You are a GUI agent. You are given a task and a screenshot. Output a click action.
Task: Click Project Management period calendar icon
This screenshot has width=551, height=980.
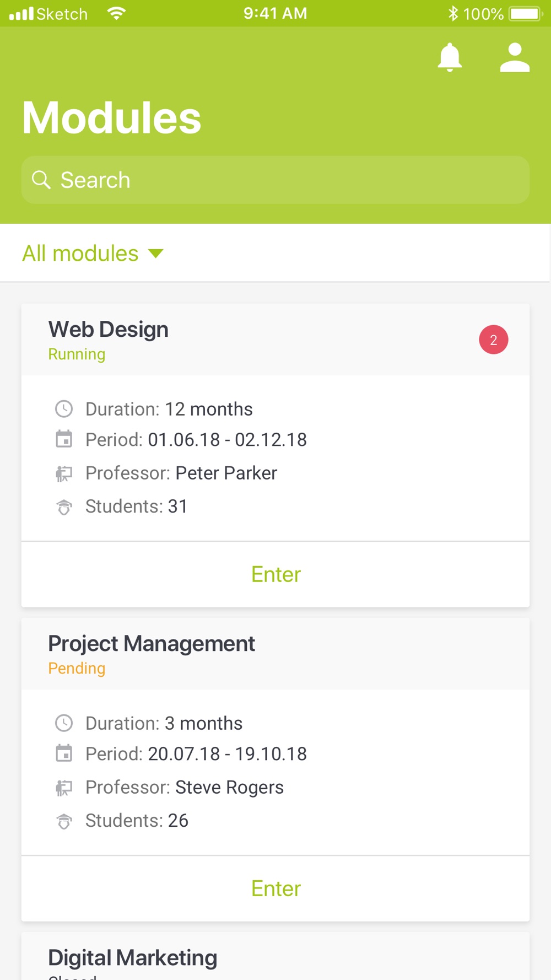point(64,753)
